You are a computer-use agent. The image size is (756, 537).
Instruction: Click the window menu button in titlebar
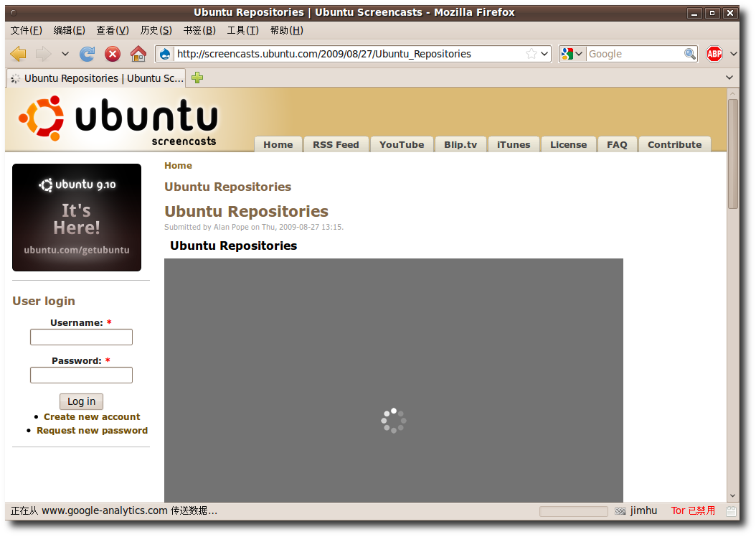(14, 12)
